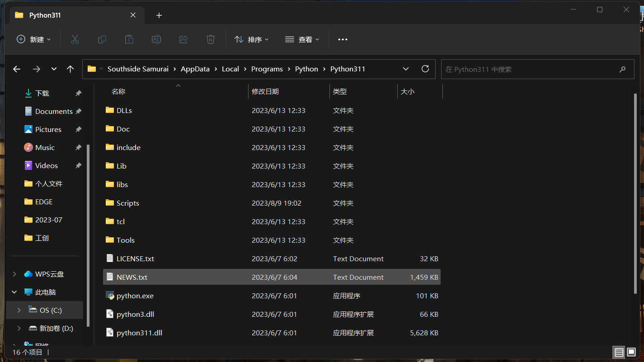Navigate up one folder level
644x362 pixels.
[70, 69]
